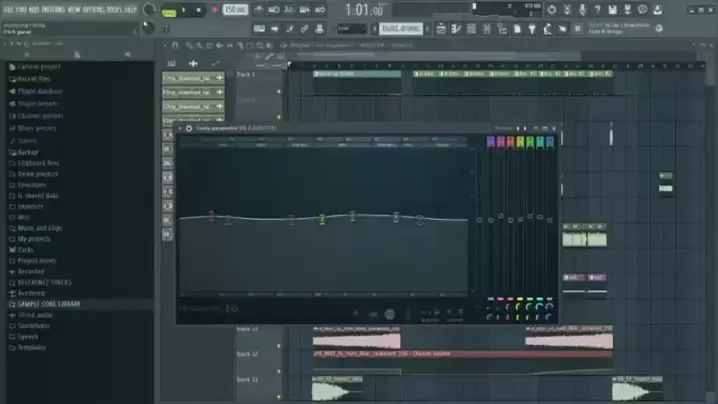Open Parametric EQ 2 plugin options menu arrow

(x=181, y=128)
